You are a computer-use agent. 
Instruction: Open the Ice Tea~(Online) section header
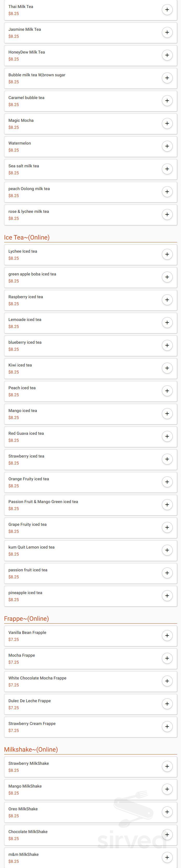[x=26, y=237]
